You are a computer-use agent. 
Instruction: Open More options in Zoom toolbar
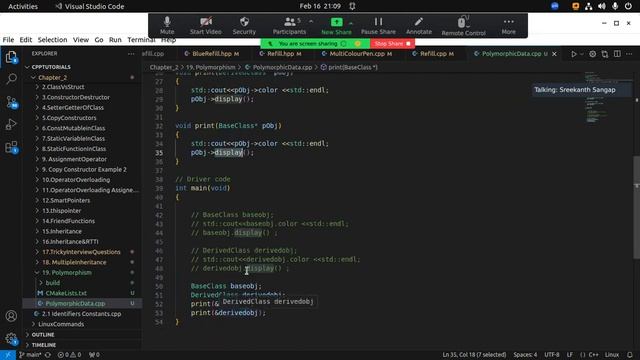[509, 25]
